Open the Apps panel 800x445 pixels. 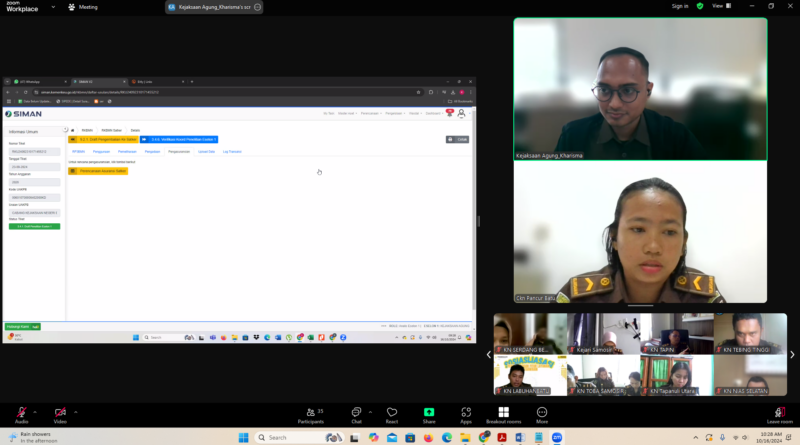coord(466,414)
